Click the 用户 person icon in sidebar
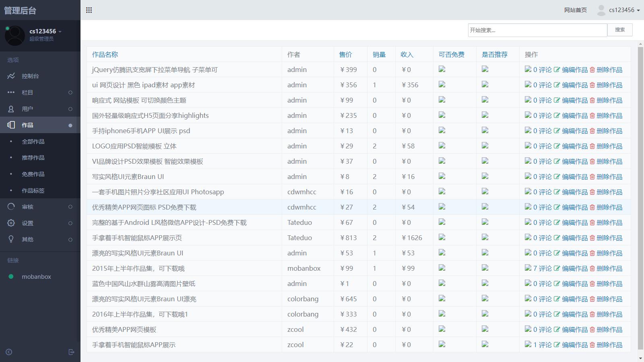This screenshot has height=362, width=644. click(x=11, y=109)
